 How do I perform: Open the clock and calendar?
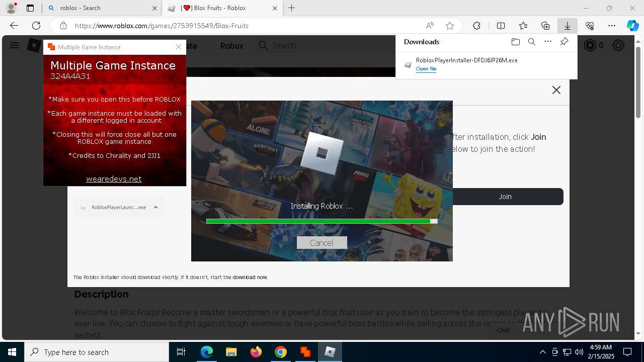click(x=600, y=352)
